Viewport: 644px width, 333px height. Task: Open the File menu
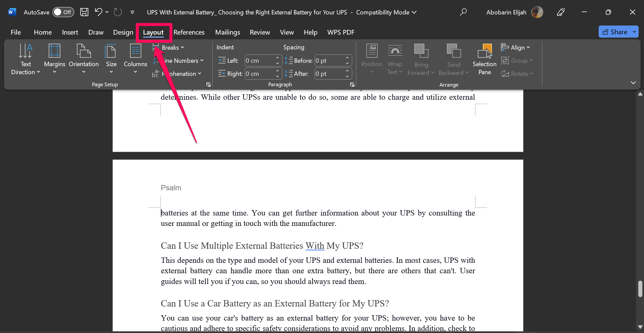[x=16, y=32]
